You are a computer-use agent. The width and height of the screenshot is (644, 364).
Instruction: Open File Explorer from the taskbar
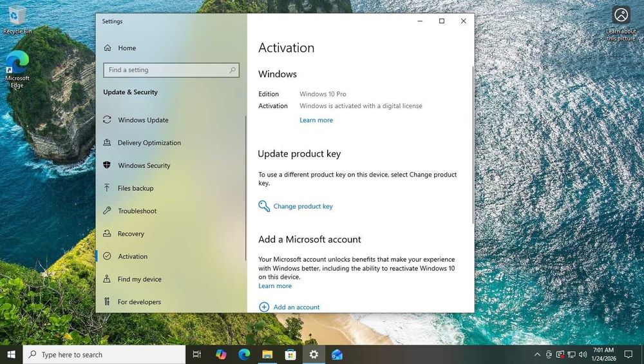click(x=267, y=354)
